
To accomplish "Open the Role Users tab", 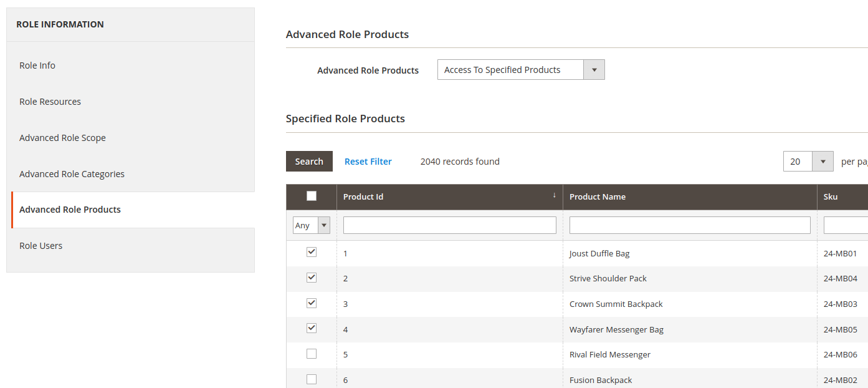I will click(x=41, y=246).
